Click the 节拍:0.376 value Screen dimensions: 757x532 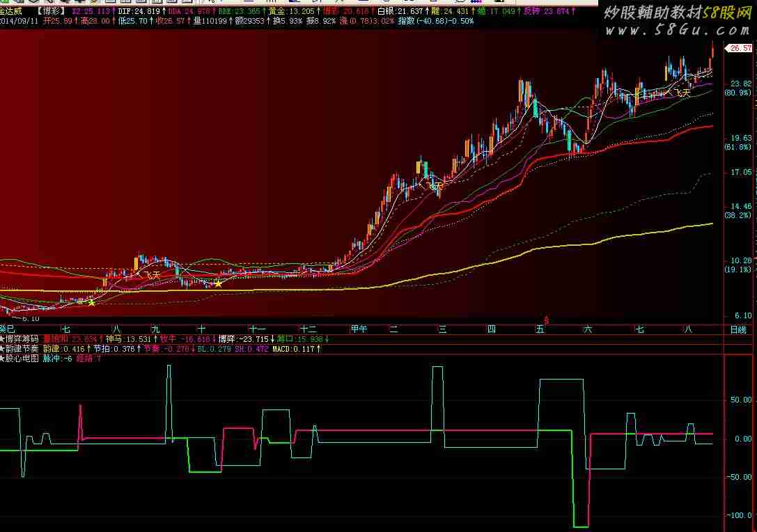(114, 349)
